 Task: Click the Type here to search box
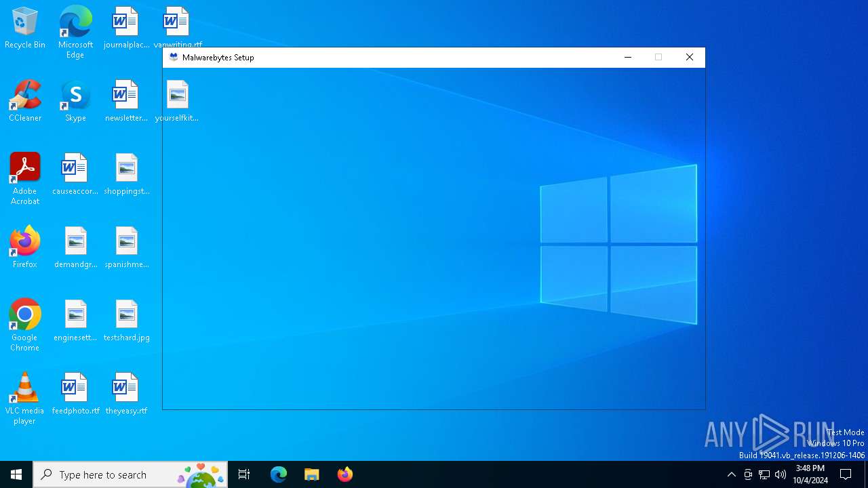[130, 474]
